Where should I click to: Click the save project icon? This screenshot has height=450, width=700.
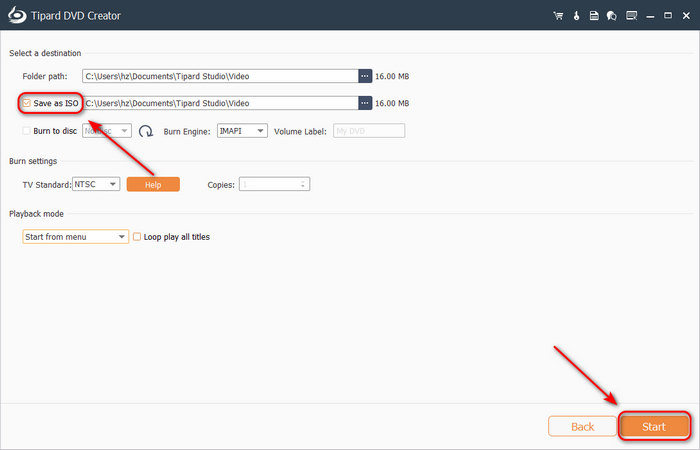point(594,16)
